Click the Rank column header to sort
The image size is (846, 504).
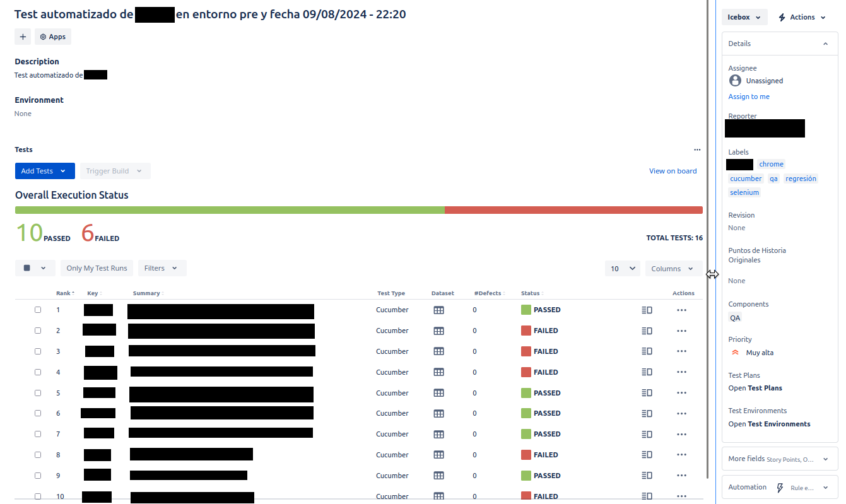click(64, 293)
